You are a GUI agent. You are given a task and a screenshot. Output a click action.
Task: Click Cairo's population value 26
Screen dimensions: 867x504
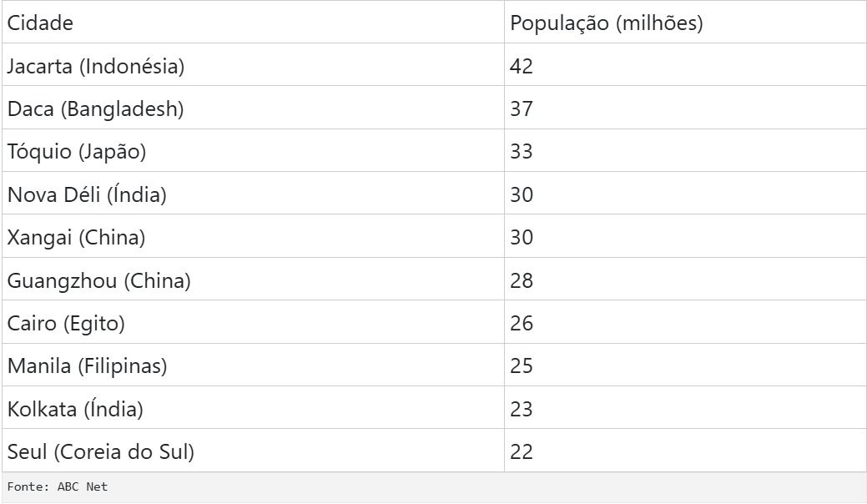522,324
